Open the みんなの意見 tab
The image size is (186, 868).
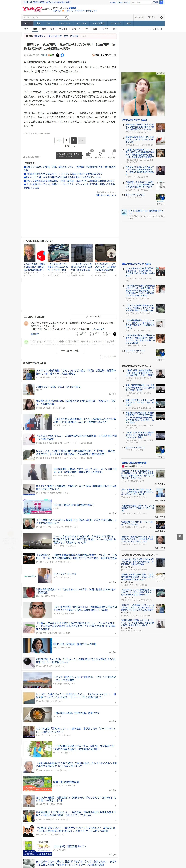click(x=98, y=24)
